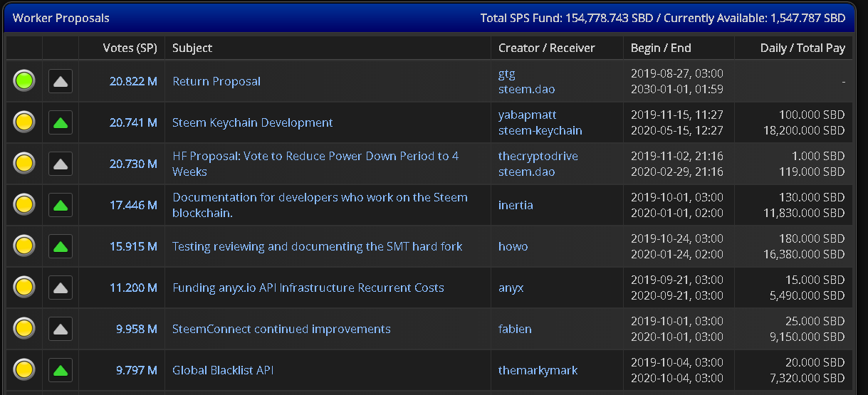Open steem.dao receiver link in Return Proposal row
The image size is (868, 395).
(526, 89)
